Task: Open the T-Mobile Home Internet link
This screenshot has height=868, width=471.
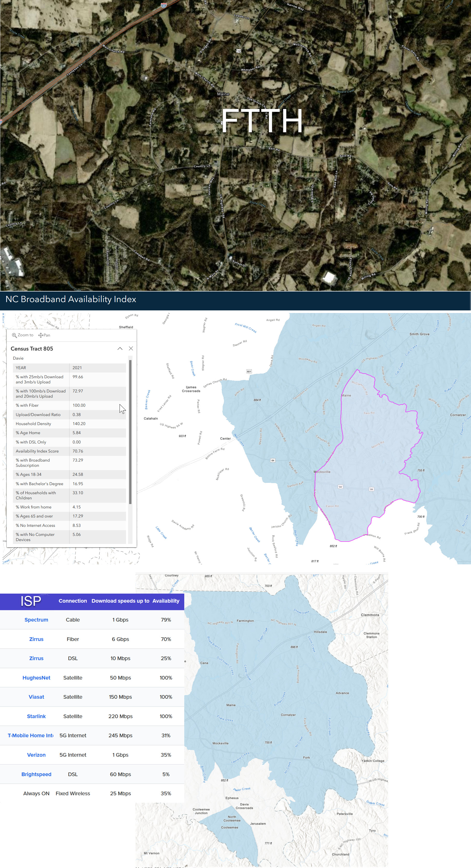Action: [x=31, y=735]
